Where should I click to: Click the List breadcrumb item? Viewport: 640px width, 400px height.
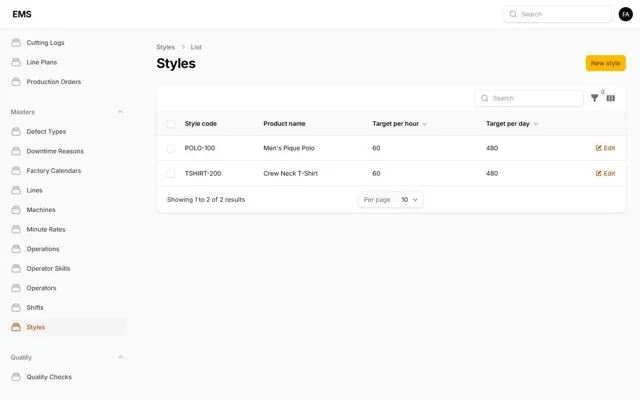[x=196, y=47]
